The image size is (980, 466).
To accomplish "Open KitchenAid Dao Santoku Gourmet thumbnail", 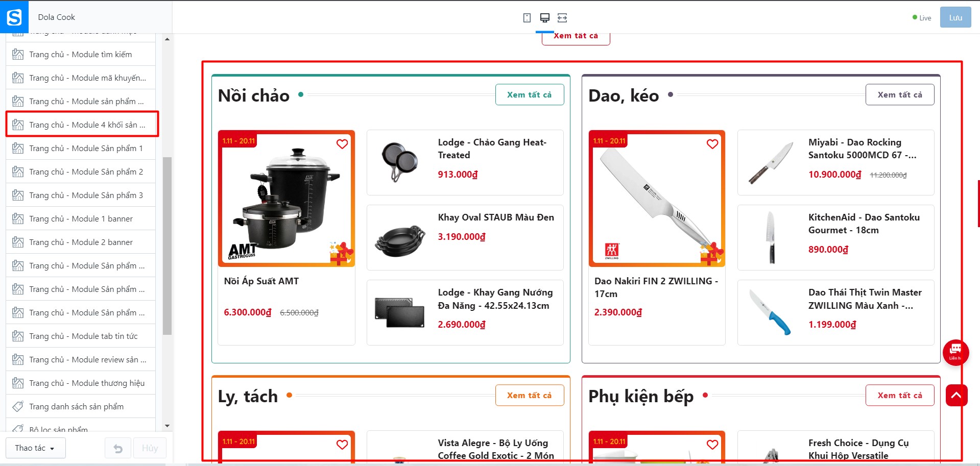I will pos(771,237).
